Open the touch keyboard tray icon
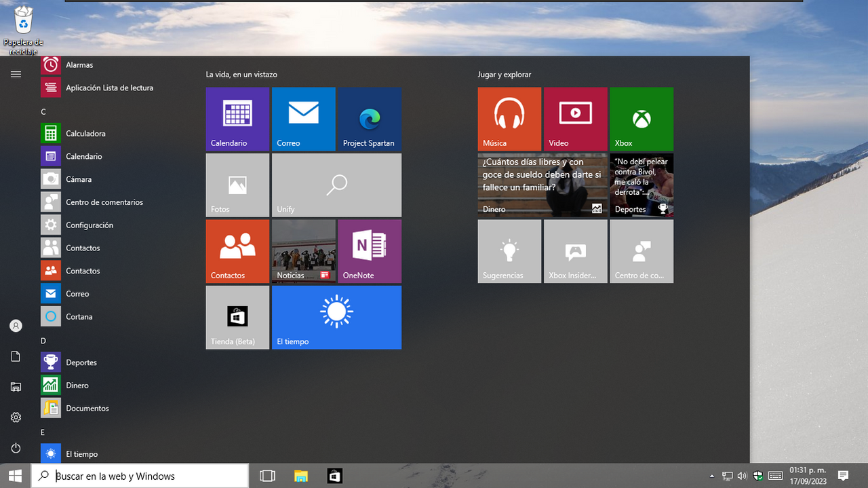This screenshot has width=868, height=488. click(776, 476)
